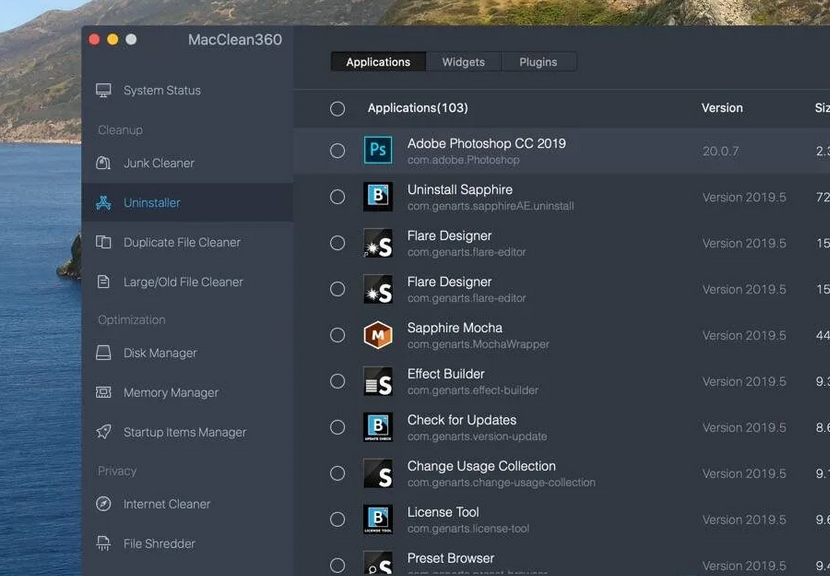Click Check for Updates name text
Screen dimensions: 830x576
pos(462,420)
